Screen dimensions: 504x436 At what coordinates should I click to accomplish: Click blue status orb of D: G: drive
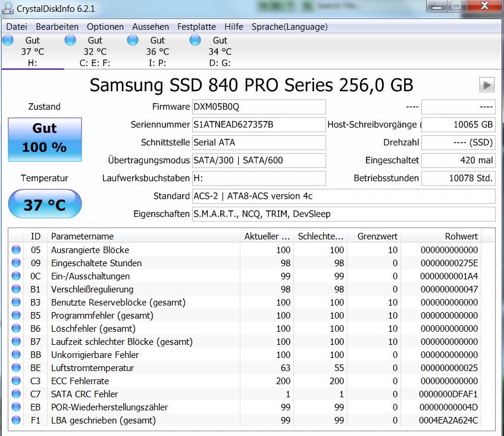pyautogui.click(x=195, y=41)
